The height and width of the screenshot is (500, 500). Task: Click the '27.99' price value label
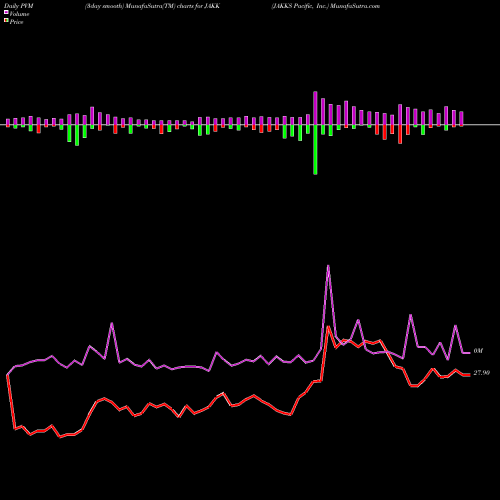click(481, 373)
